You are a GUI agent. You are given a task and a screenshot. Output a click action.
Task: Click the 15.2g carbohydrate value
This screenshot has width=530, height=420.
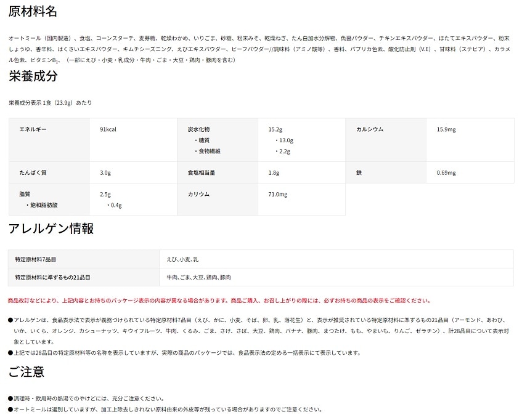(275, 129)
